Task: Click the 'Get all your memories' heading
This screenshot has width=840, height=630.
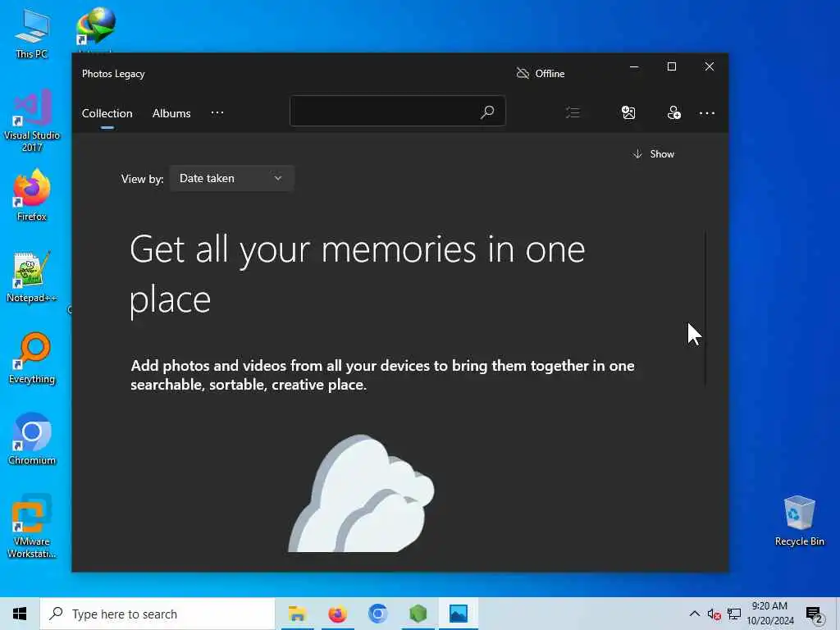Action: 358,274
